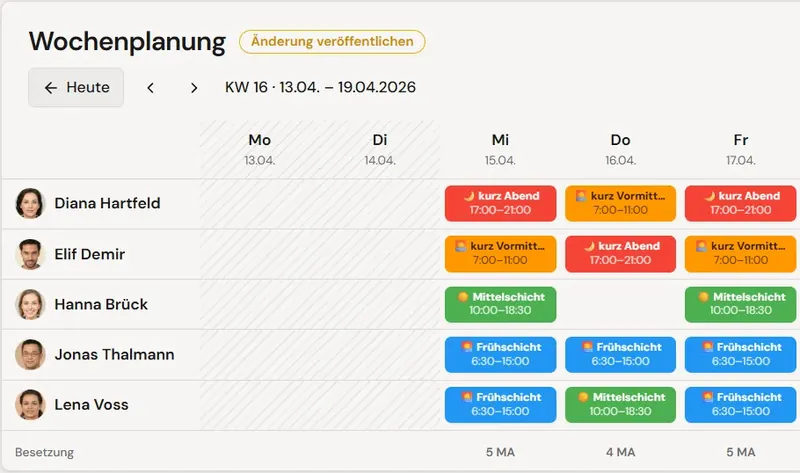Open Hanna's Wednesday Mittelschicht shift

coord(501,304)
